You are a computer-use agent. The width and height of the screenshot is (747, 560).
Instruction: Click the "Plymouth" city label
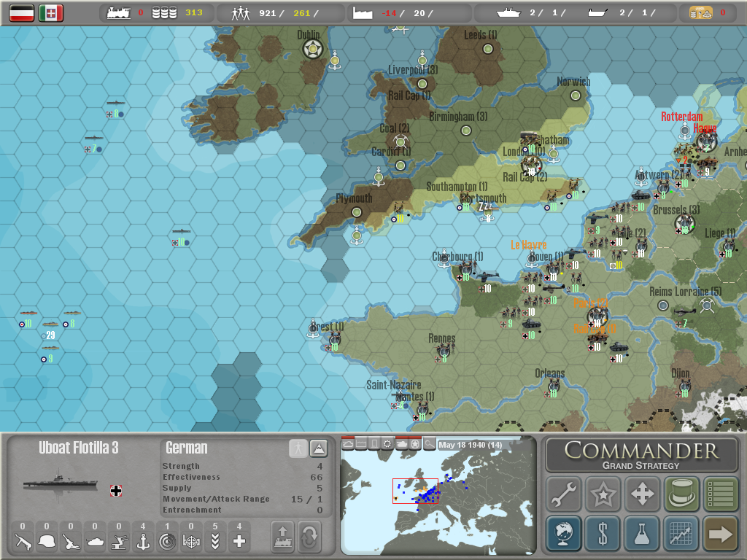coord(354,198)
